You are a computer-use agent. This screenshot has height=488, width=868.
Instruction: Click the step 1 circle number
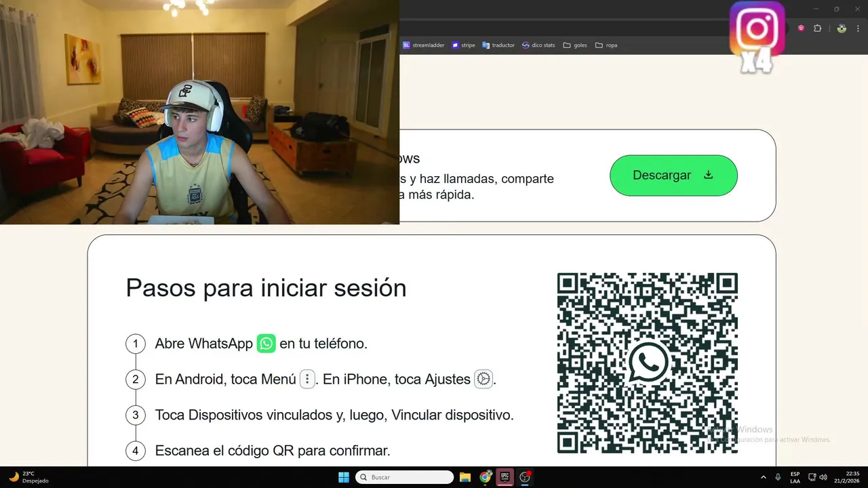pyautogui.click(x=136, y=344)
